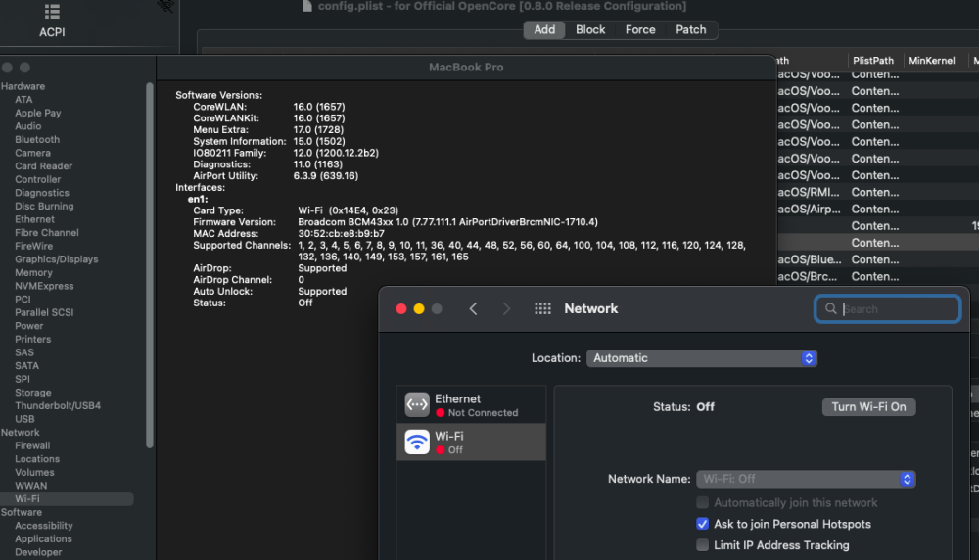Select ATA in sidebar
979x560 pixels.
coord(23,99)
